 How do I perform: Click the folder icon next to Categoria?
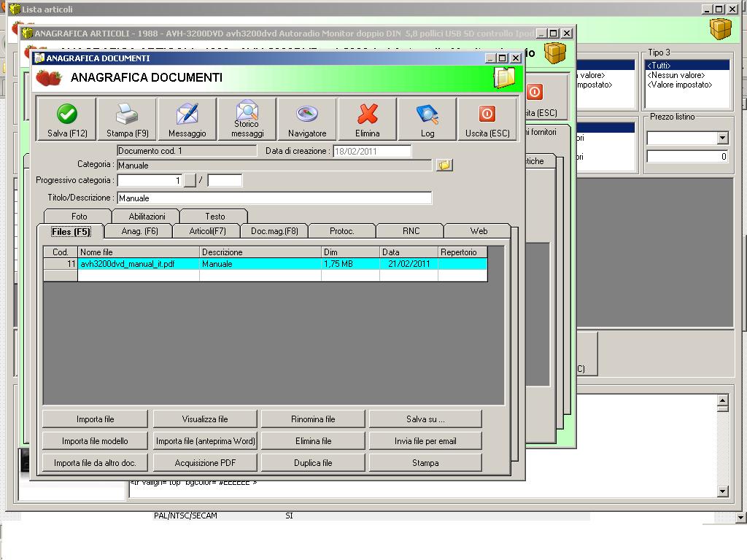444,165
